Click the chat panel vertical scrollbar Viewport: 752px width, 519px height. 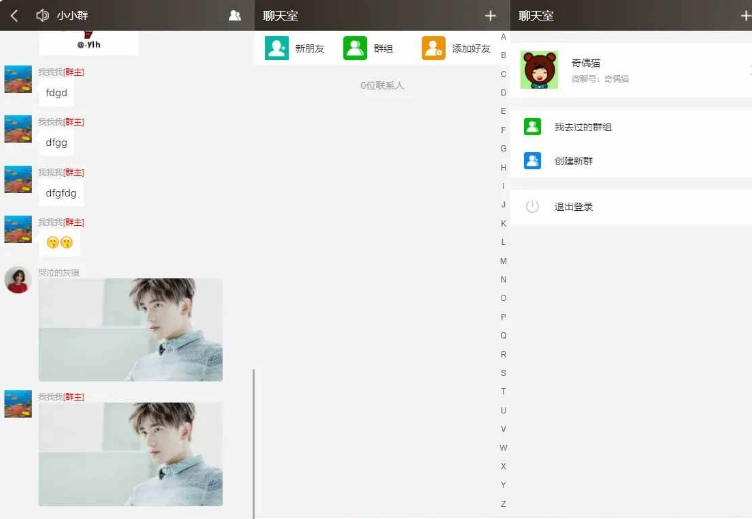(x=253, y=440)
